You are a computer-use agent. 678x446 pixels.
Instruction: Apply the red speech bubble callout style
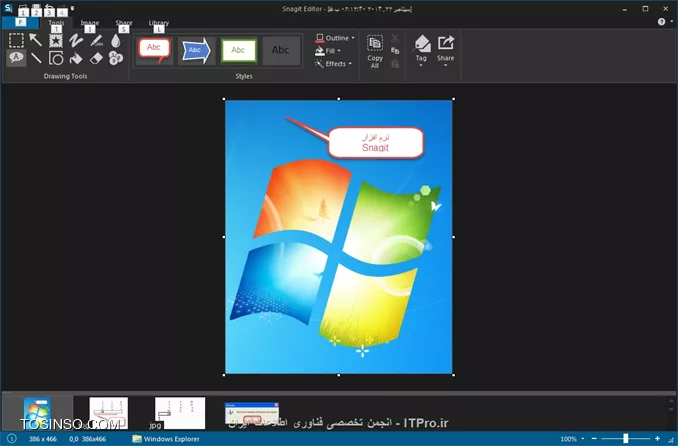click(x=154, y=51)
